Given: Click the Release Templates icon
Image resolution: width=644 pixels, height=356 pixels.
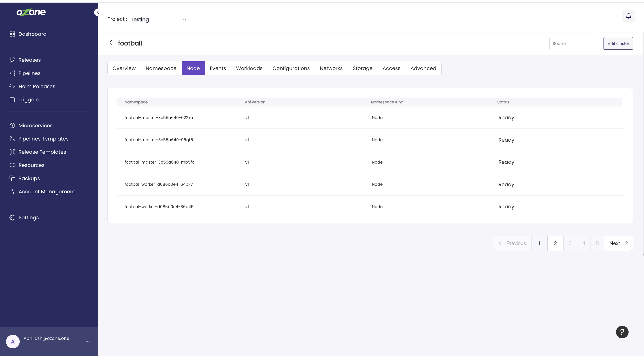Looking at the screenshot, I should (12, 152).
